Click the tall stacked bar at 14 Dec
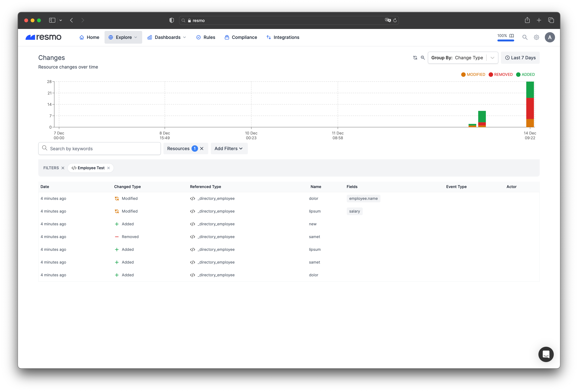 coord(530,104)
